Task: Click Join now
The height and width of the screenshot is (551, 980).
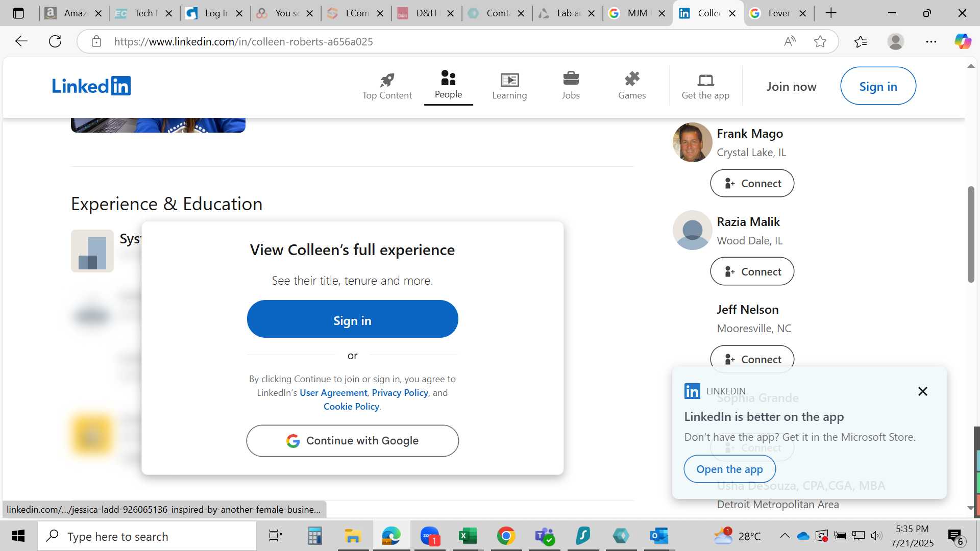Action: [791, 86]
